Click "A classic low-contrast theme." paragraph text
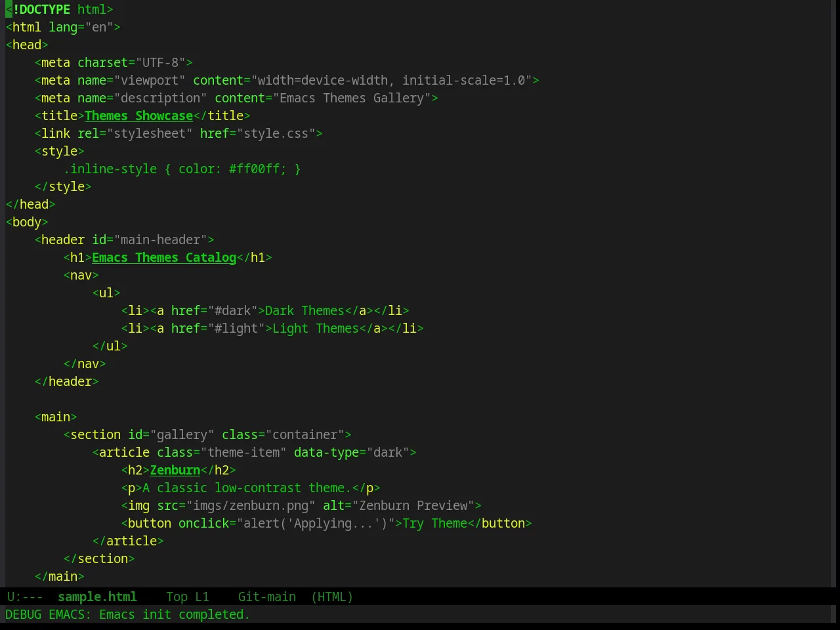Image resolution: width=840 pixels, height=630 pixels. point(247,488)
